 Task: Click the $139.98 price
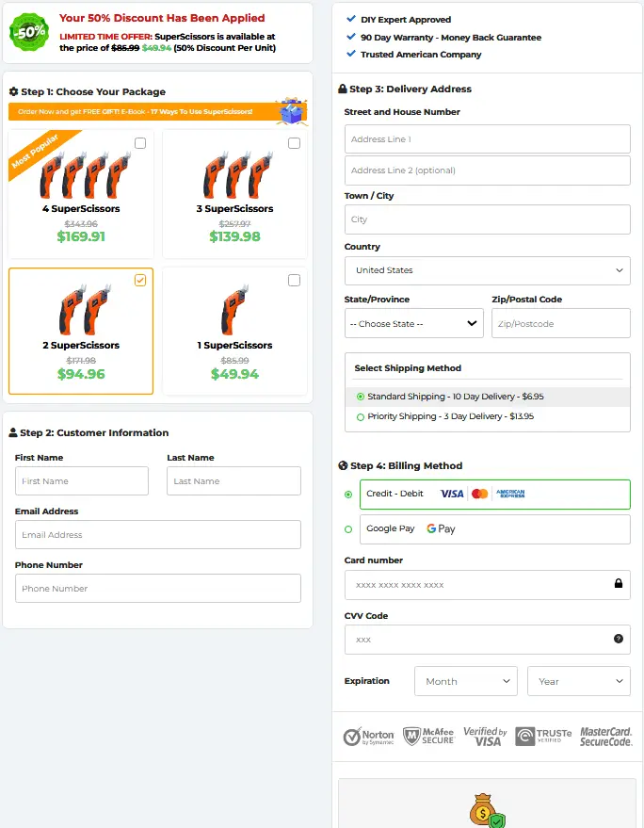click(234, 236)
